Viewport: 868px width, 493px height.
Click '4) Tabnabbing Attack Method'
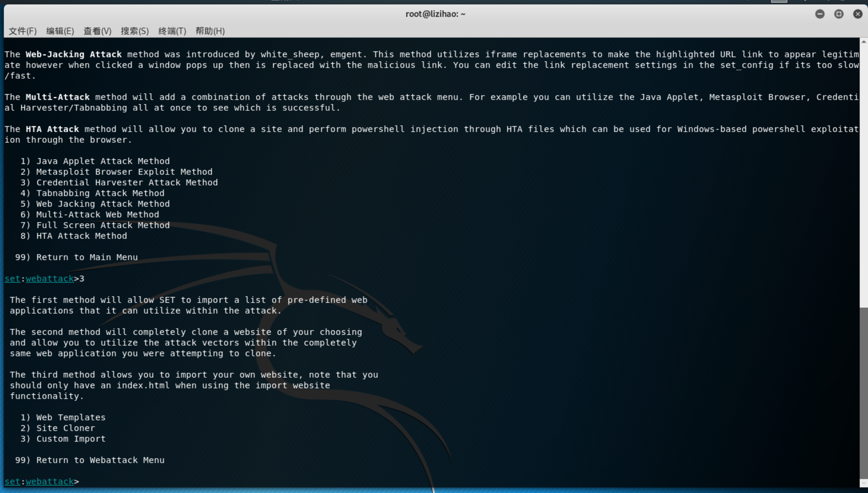pyautogui.click(x=92, y=193)
